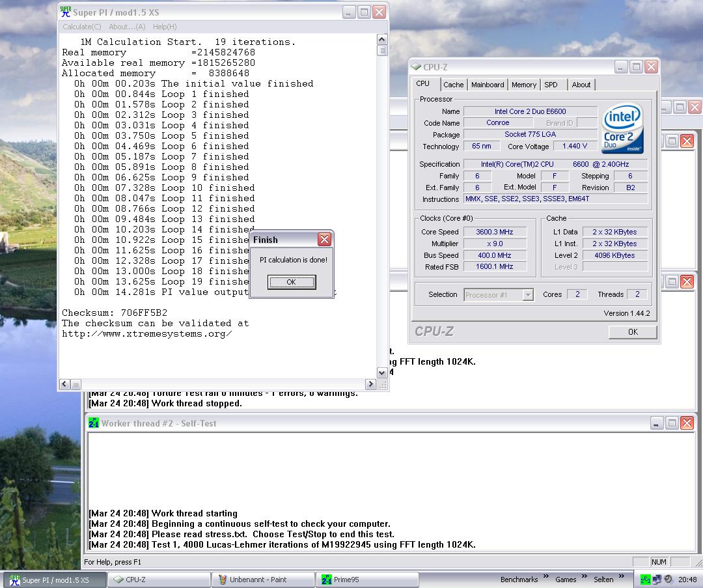The height and width of the screenshot is (588, 703).
Task: Open Unbenannt - Paint from taskbar
Action: [x=263, y=580]
